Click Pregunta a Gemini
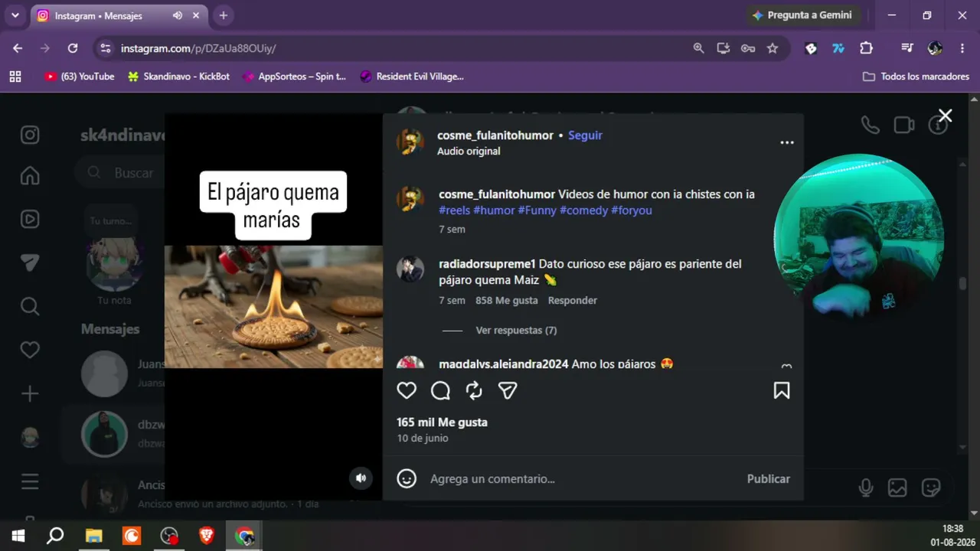980x551 pixels. [802, 15]
